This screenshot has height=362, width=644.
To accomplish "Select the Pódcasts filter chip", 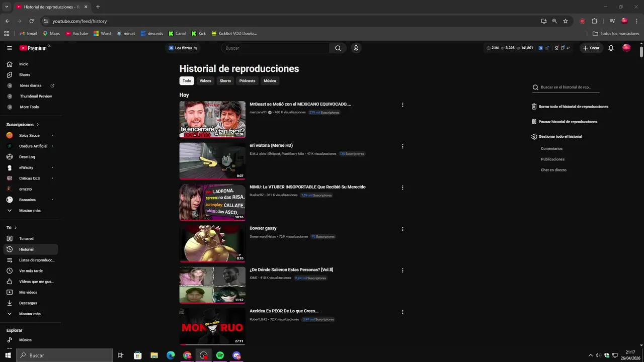I will [x=248, y=81].
